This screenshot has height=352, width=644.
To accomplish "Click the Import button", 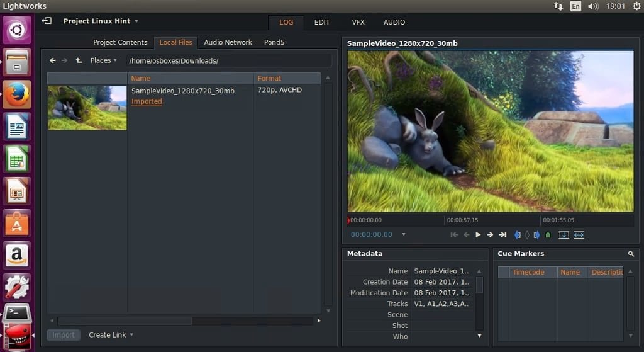I will pyautogui.click(x=64, y=335).
